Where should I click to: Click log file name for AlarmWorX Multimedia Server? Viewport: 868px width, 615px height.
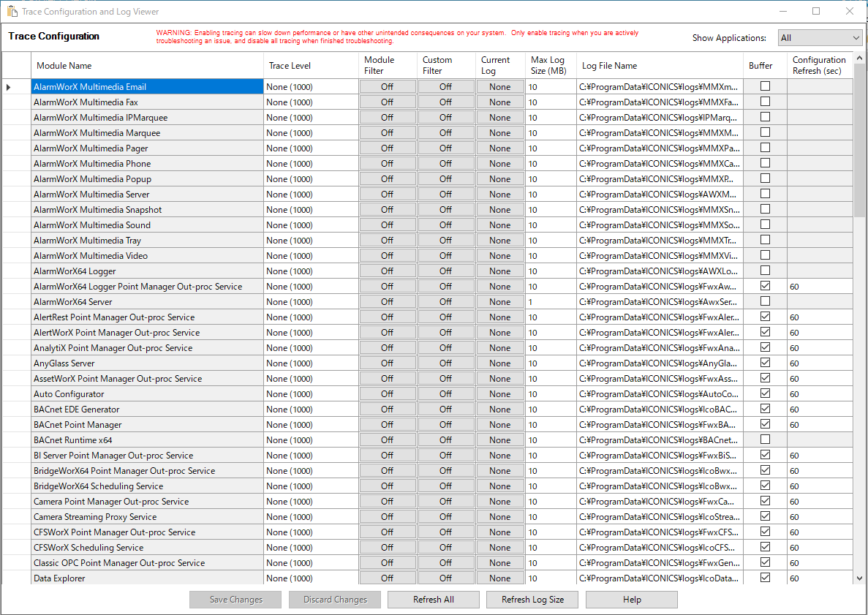pyautogui.click(x=660, y=195)
